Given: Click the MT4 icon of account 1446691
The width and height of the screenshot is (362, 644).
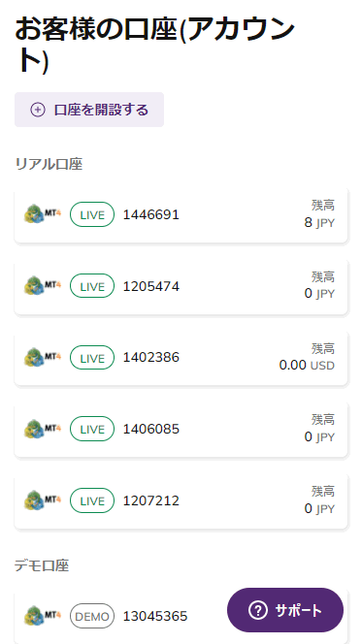Looking at the screenshot, I should pyautogui.click(x=43, y=214).
